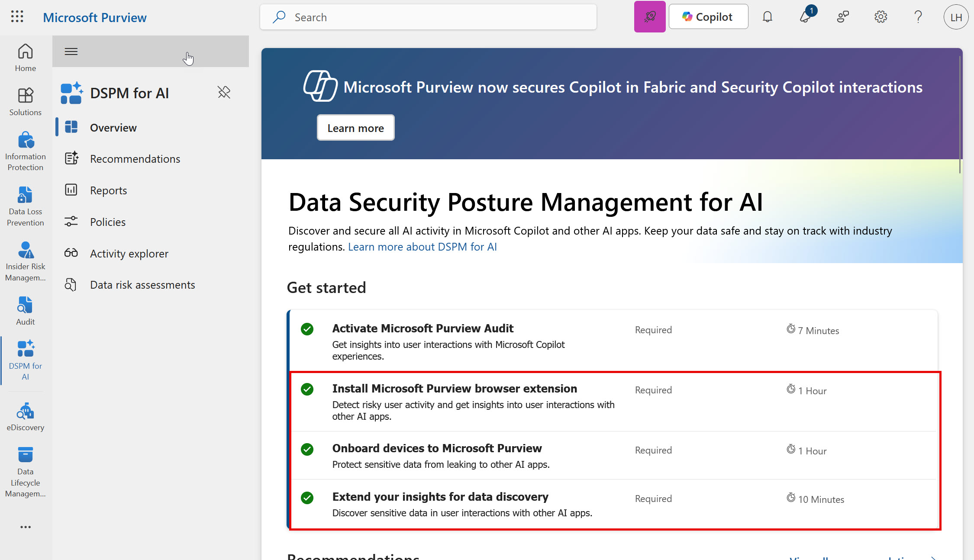Select DSPM for AI in left rail
Image resolution: width=974 pixels, height=560 pixels.
tap(25, 360)
